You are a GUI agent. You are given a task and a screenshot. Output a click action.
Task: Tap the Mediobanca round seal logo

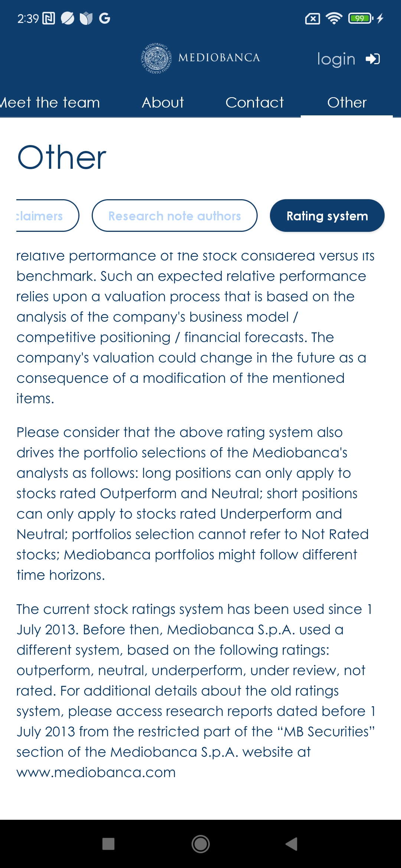tap(156, 58)
